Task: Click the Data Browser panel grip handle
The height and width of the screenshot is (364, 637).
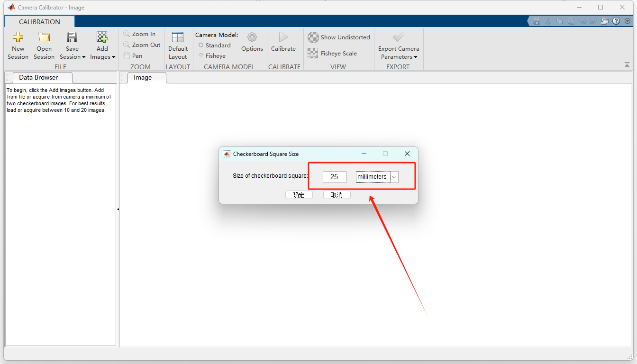Action: click(7, 78)
